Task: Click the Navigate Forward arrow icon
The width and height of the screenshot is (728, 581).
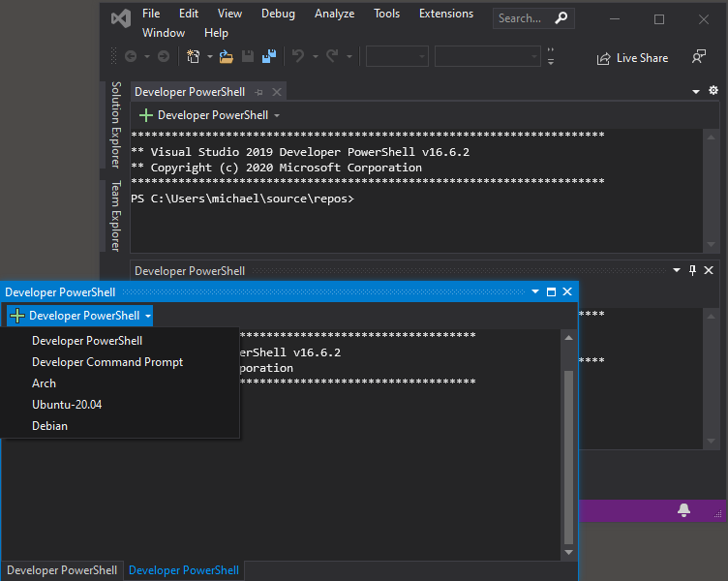Action: tap(164, 57)
